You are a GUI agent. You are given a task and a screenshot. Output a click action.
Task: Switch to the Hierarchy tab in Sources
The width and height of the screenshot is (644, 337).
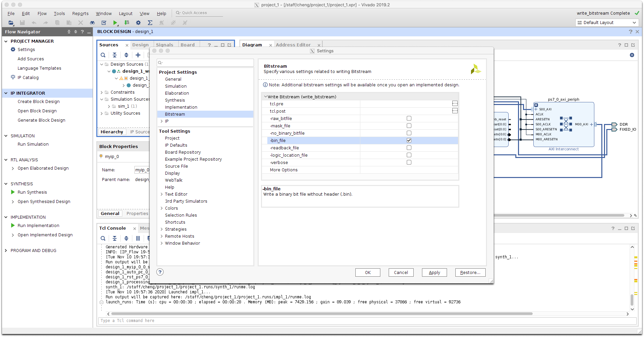(x=112, y=132)
